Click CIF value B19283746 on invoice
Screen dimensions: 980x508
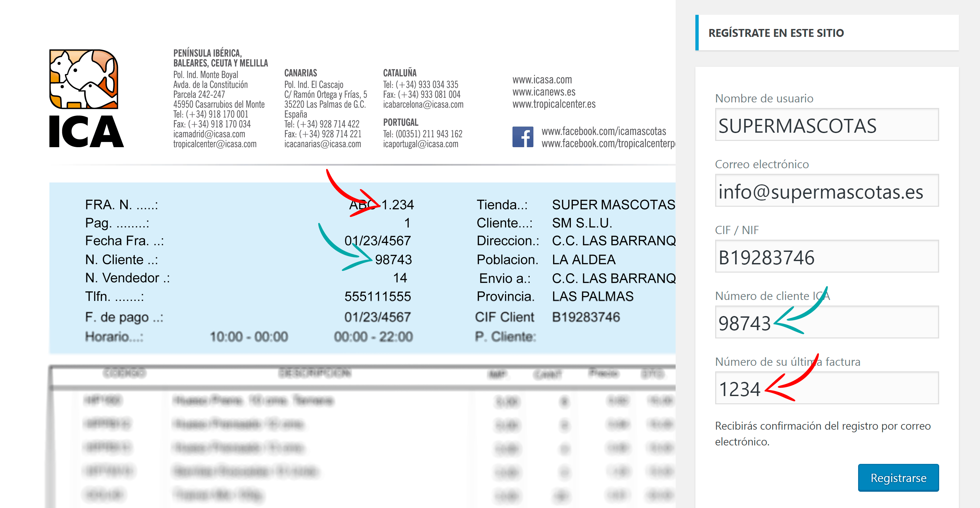(586, 317)
